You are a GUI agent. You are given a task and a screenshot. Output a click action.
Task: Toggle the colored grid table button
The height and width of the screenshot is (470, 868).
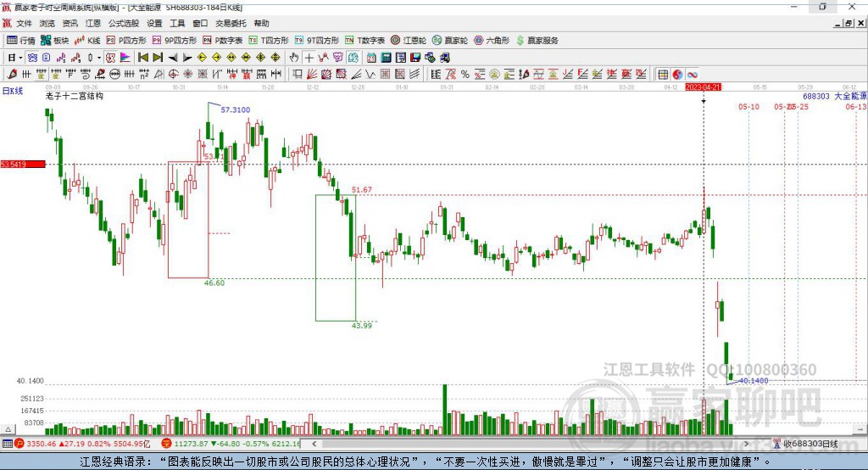tap(662, 75)
